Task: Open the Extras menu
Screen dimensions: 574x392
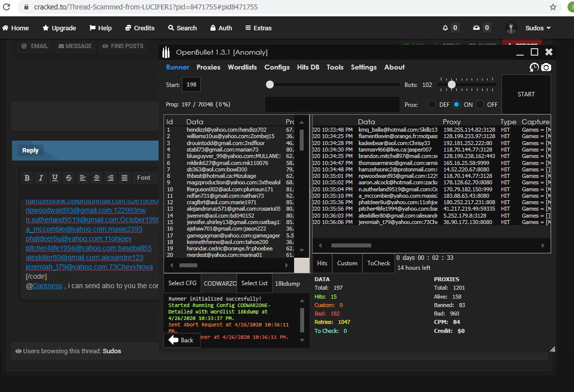Action: (258, 28)
